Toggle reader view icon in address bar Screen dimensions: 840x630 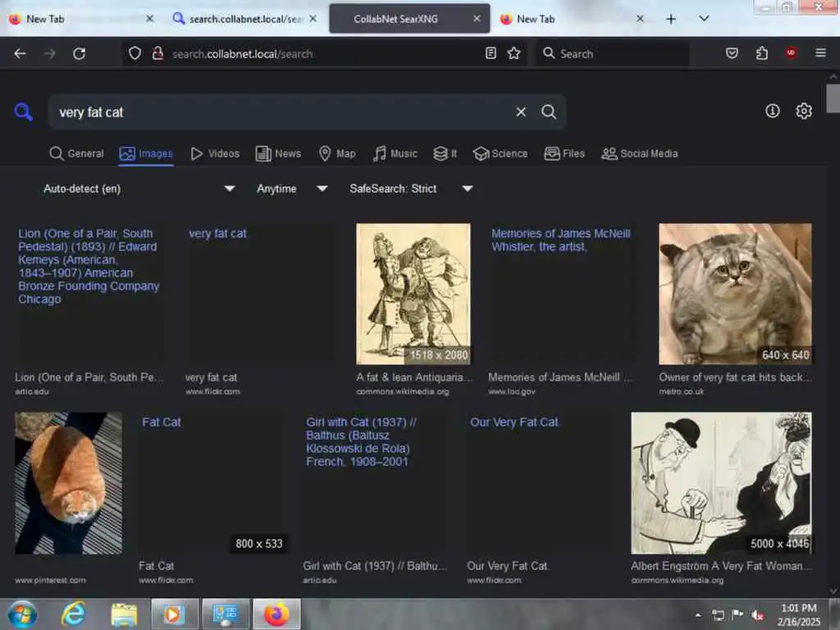point(491,53)
